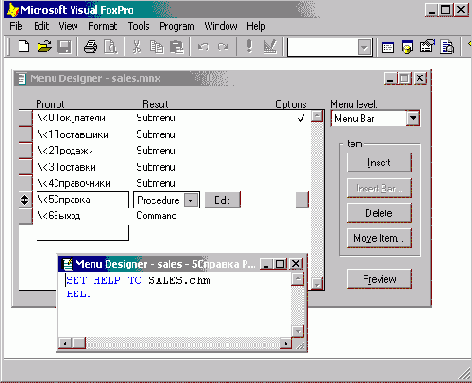Click the sales.mnx Menu Designer window icon
The image size is (472, 383).
point(22,79)
